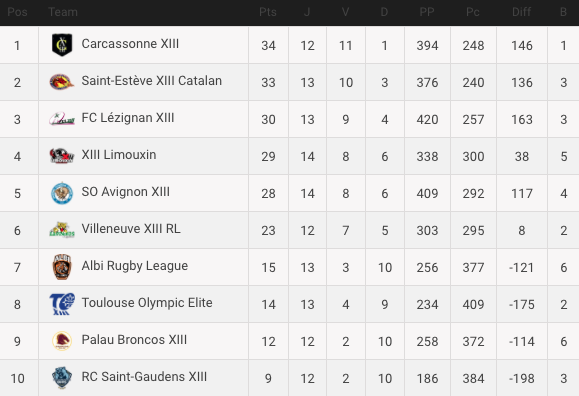The width and height of the screenshot is (579, 396).
Task: Click the Palau Broncos XIII logo
Action: coord(62,341)
